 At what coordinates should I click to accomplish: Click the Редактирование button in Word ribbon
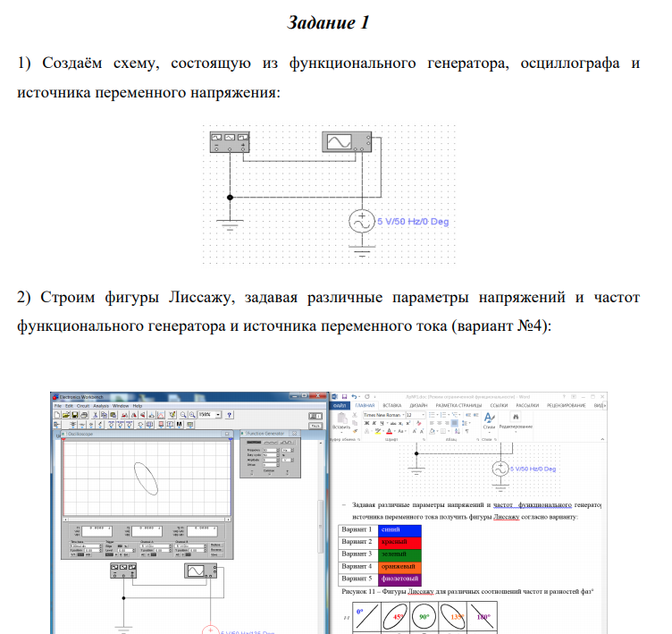pos(517,421)
